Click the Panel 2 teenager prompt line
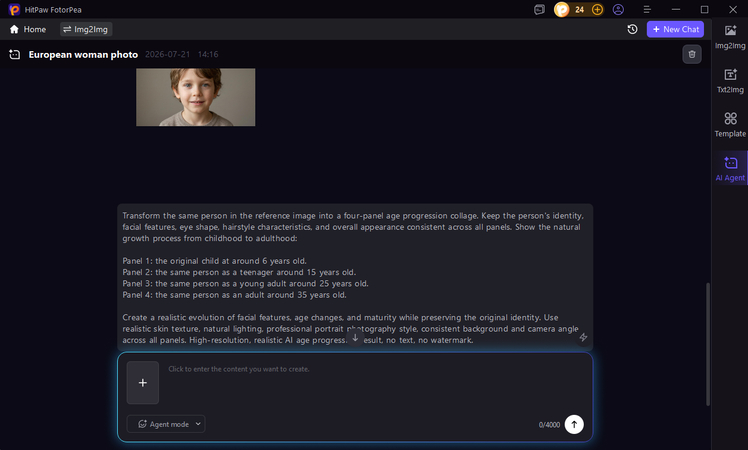The height and width of the screenshot is (450, 748). [x=239, y=272]
